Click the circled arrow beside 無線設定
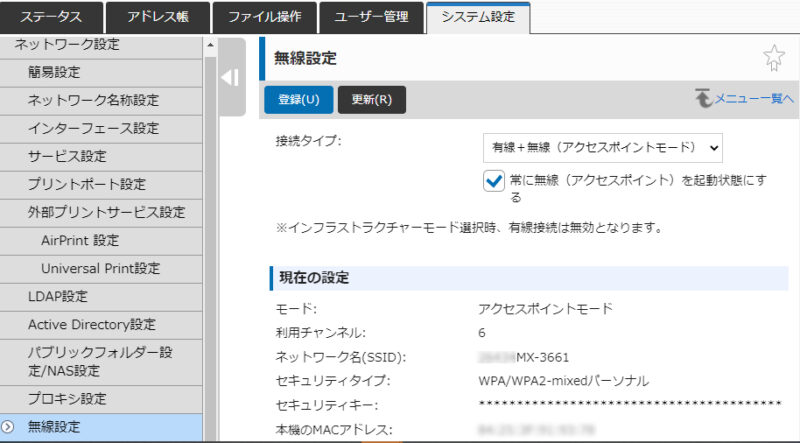 (x=8, y=427)
